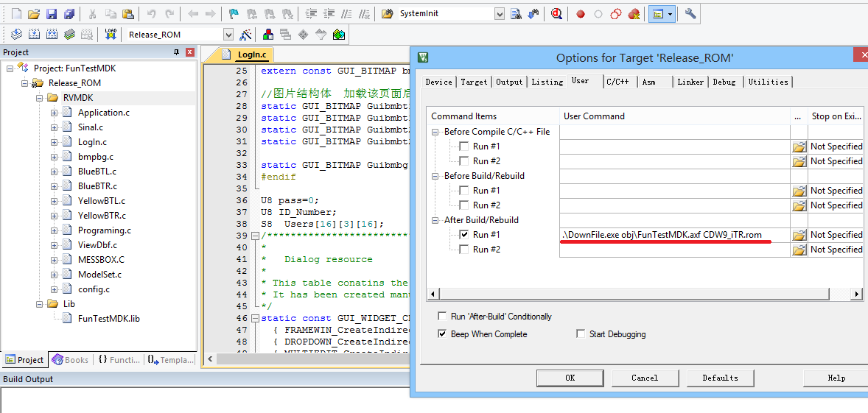
Task: Collapse the RVMDK folder
Action: (x=39, y=98)
